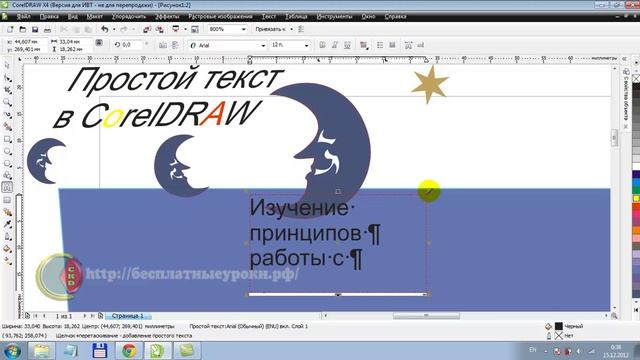Image resolution: width=640 pixels, height=360 pixels.
Task: Click the rotation angle input field
Action: (x=132, y=44)
